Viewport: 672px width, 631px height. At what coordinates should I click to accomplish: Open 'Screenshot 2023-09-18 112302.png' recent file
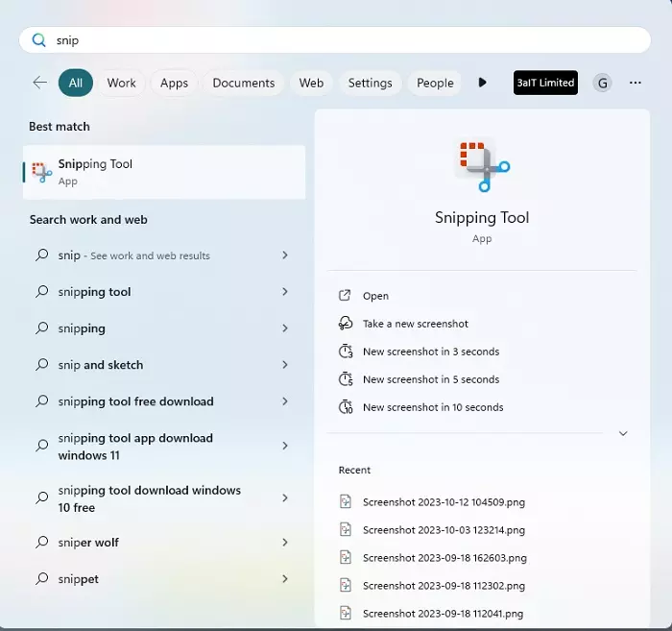pyautogui.click(x=444, y=586)
